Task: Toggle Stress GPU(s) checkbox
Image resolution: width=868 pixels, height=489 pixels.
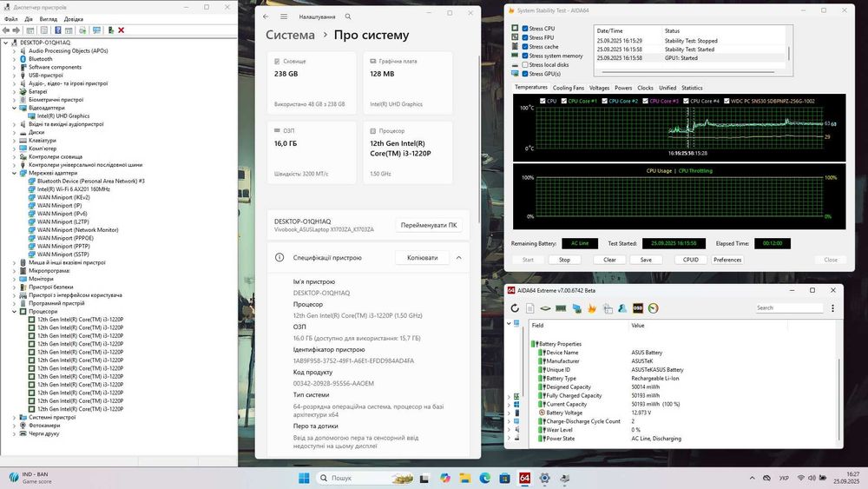Action: pos(525,74)
